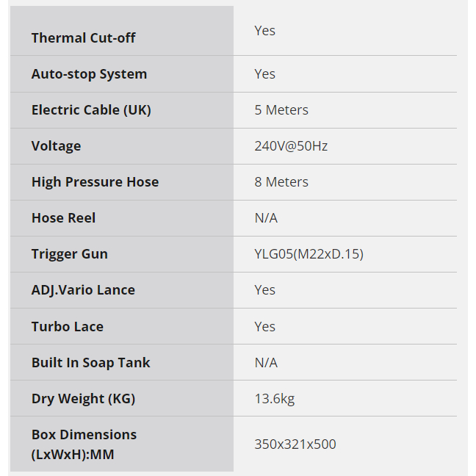Click the Trigger Gun label
Image resolution: width=476 pixels, height=476 pixels.
[x=69, y=253]
